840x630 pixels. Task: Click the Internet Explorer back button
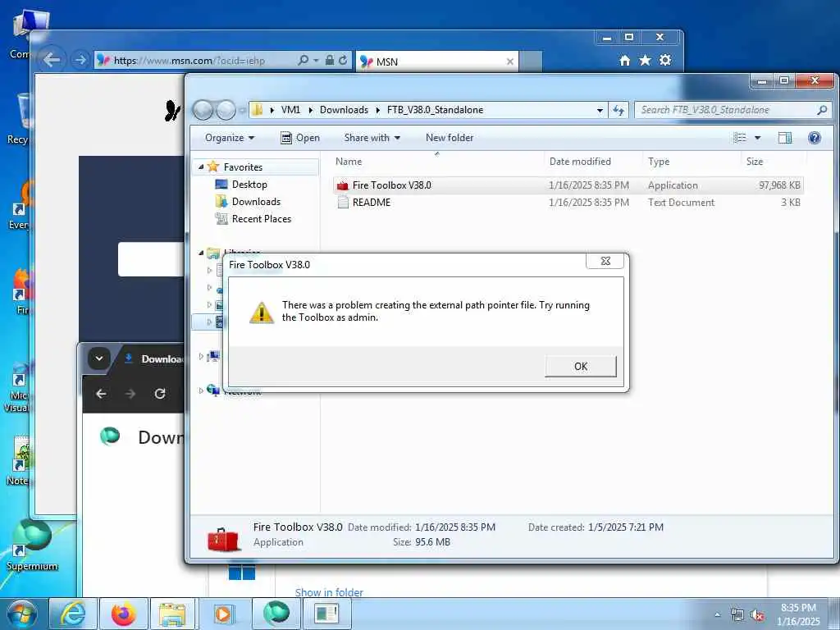[x=52, y=59]
